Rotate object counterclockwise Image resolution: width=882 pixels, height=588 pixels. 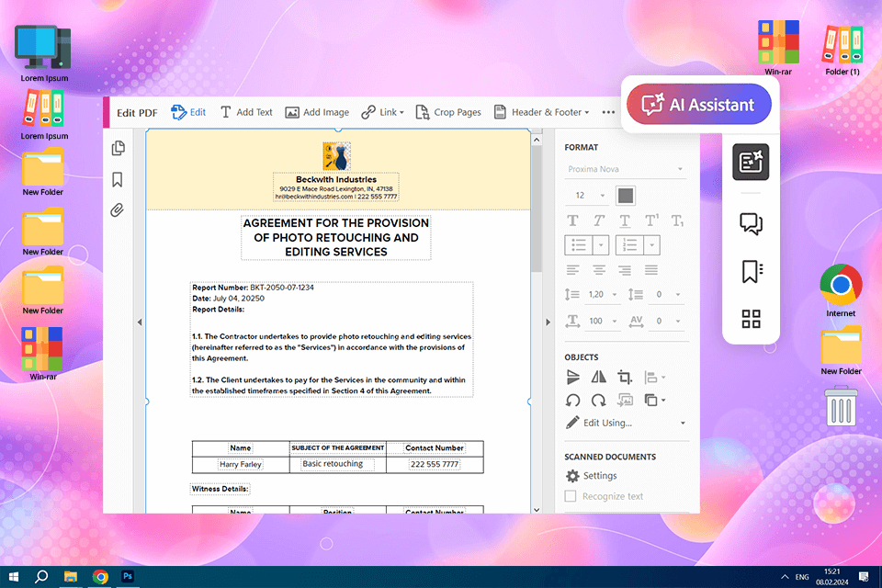tap(572, 400)
